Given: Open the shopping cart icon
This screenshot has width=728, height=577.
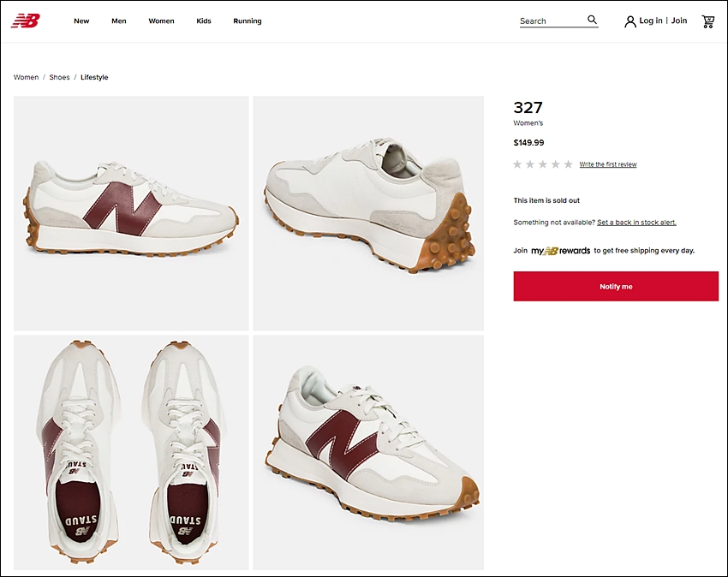Looking at the screenshot, I should coord(707,21).
